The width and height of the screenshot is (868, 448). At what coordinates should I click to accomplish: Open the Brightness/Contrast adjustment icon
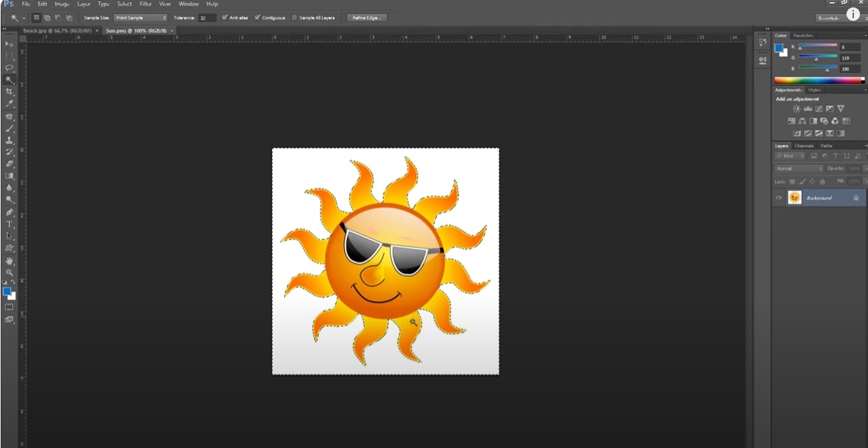[x=797, y=108]
